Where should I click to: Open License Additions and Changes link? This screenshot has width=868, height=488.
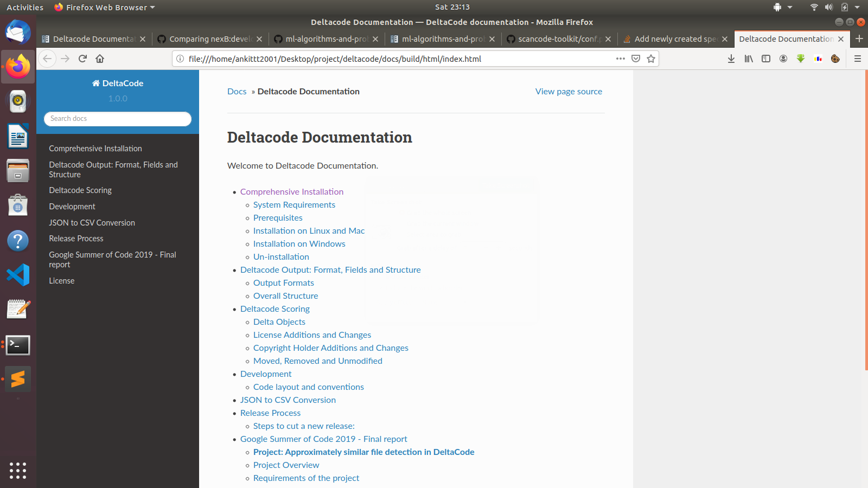312,335
